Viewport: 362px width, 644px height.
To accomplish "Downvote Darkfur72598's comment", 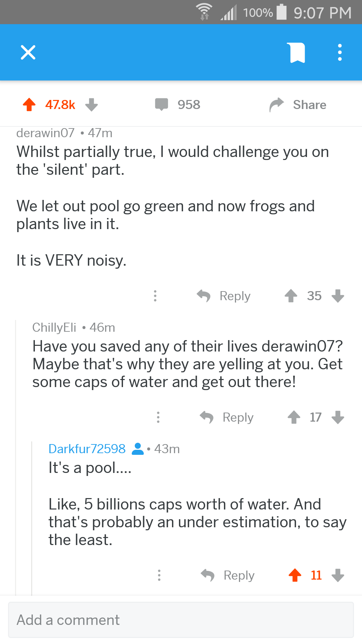I will point(338,575).
